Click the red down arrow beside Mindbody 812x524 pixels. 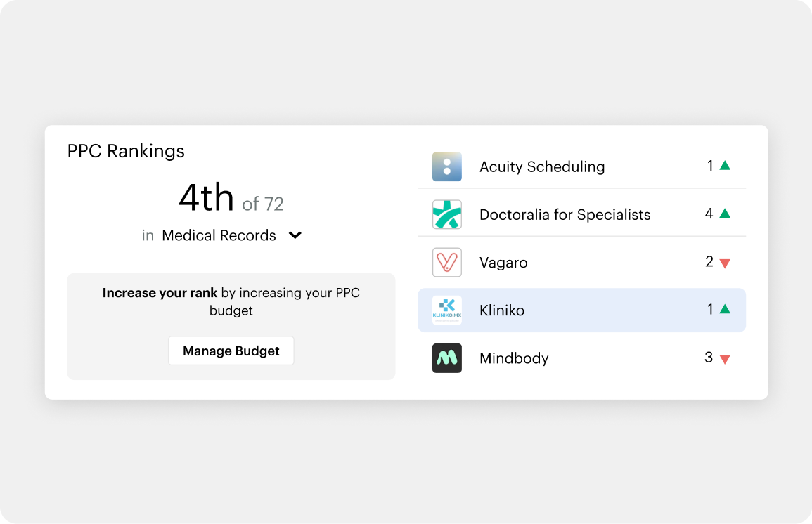(x=725, y=359)
